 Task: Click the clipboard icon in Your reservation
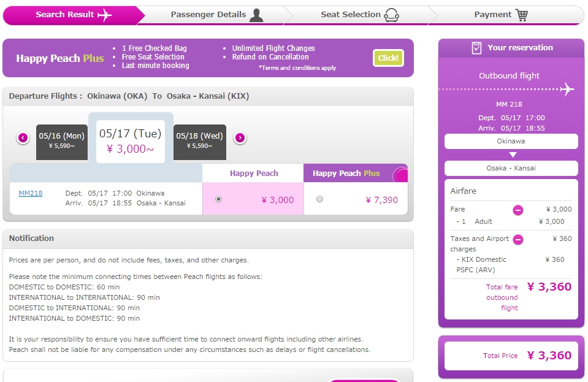(x=476, y=48)
